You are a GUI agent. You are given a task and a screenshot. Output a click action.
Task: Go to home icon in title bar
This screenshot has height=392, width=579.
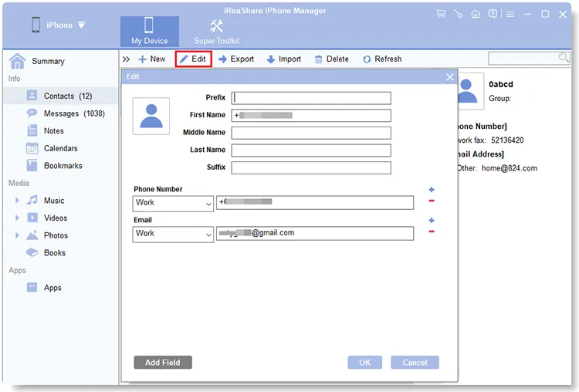(476, 15)
